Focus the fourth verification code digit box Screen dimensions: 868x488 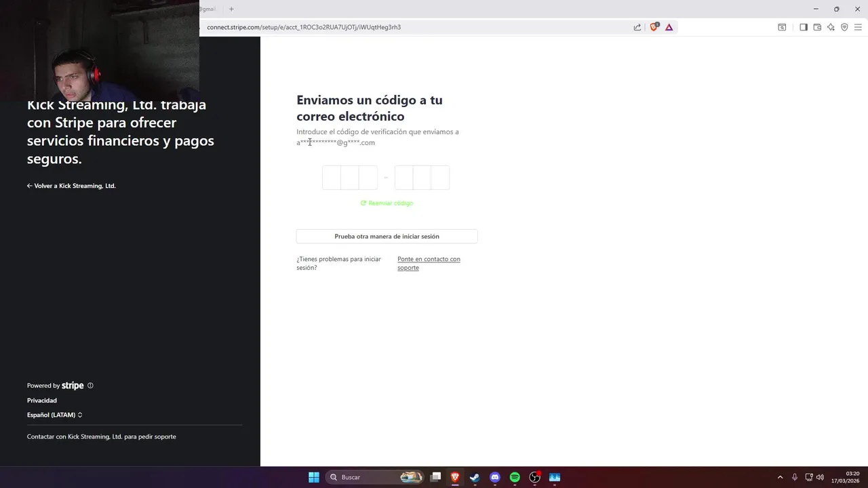pyautogui.click(x=404, y=178)
